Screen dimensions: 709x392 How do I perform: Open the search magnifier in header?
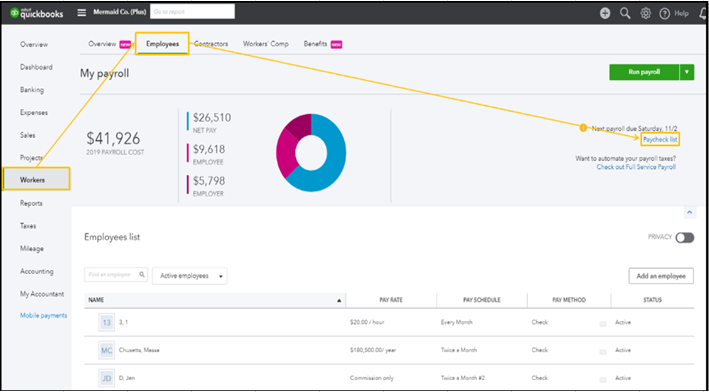click(x=625, y=14)
